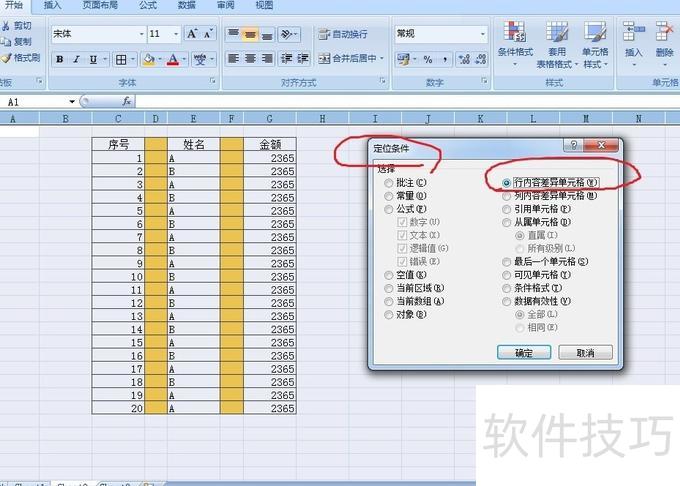Open the number format 常规 dropdown
This screenshot has width=680, height=486.
(483, 34)
